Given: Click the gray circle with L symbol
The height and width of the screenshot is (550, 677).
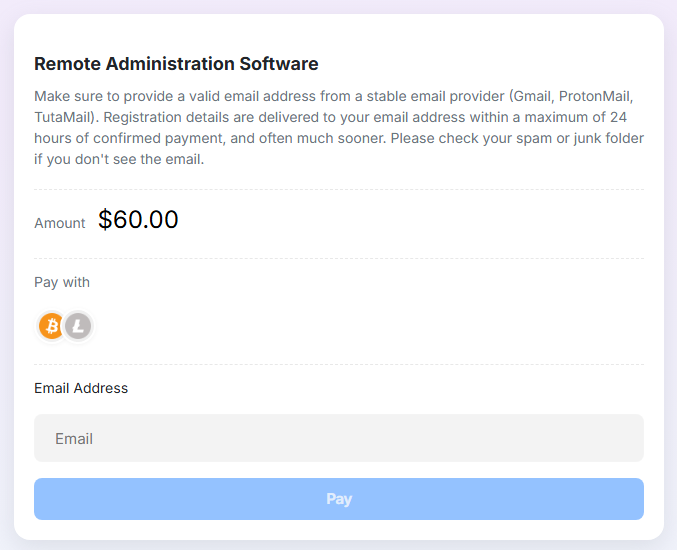Looking at the screenshot, I should click(x=78, y=326).
